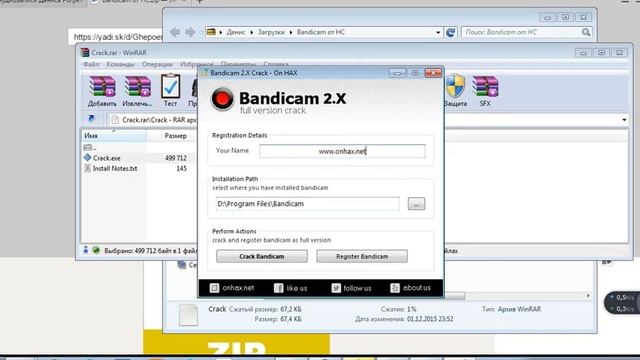Image resolution: width=640 pixels, height=360 pixels.
Task: Minimize the Bandicam 2.X Crack window
Action: [397, 73]
